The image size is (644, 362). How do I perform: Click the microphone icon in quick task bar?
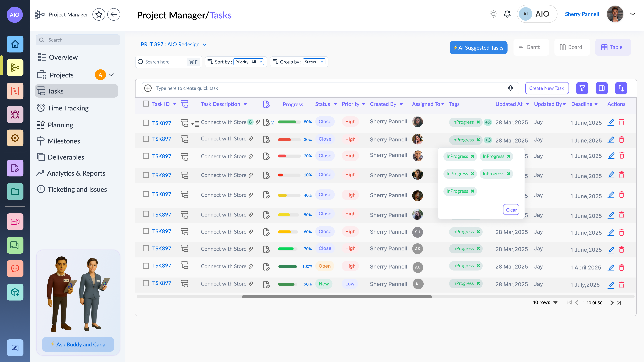point(510,88)
